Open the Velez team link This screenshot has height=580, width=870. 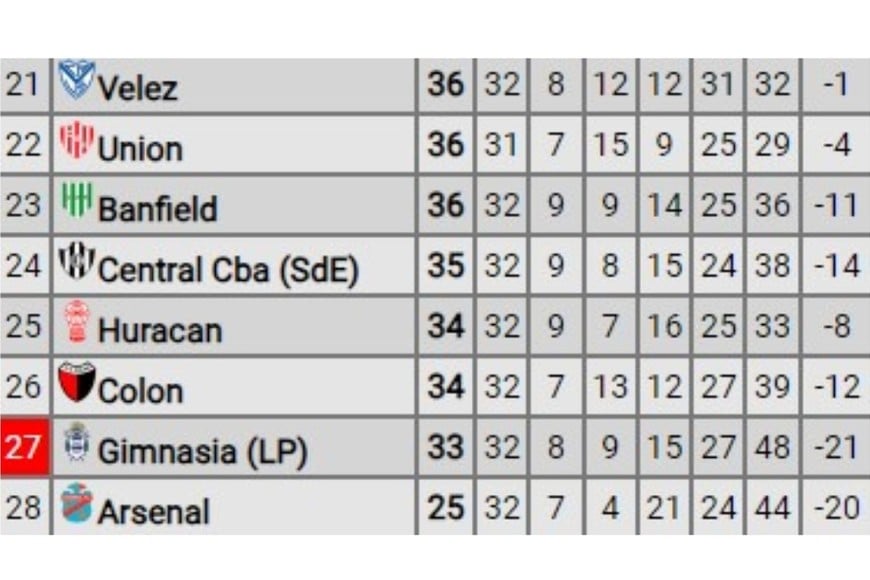pyautogui.click(x=137, y=88)
